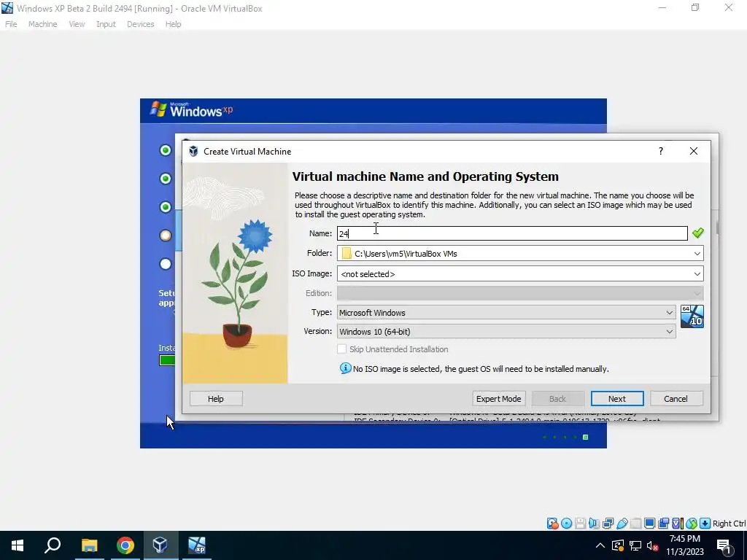This screenshot has width=747, height=560.
Task: Click the display indicator monitor icon
Action: (649, 524)
